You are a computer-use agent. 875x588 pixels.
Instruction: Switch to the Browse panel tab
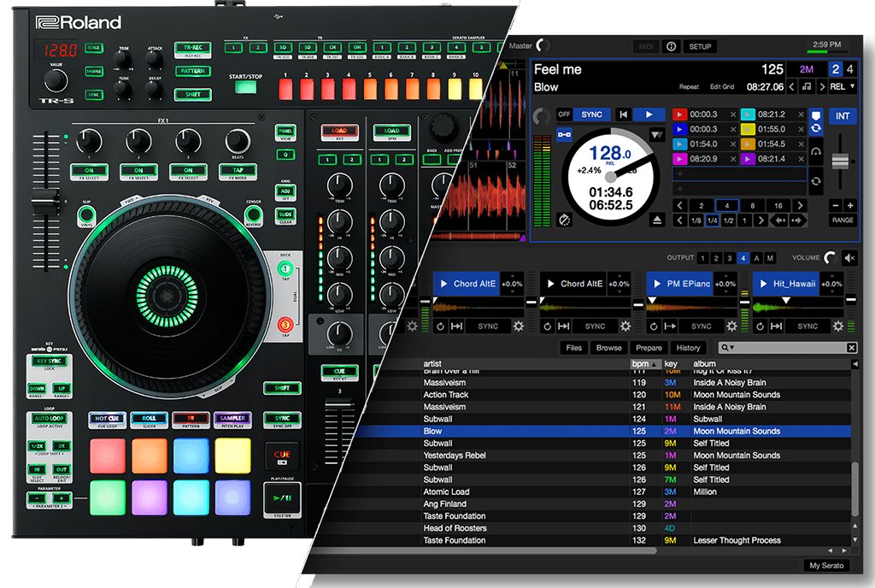[x=609, y=348]
